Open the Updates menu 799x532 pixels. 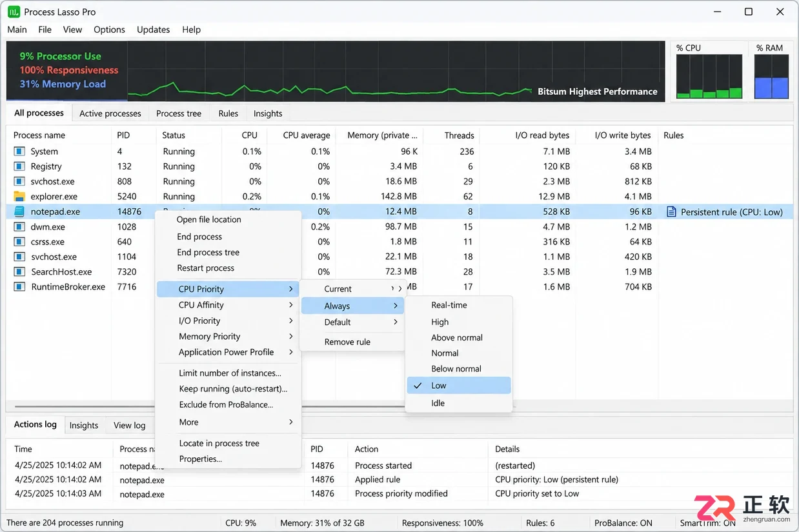153,30
